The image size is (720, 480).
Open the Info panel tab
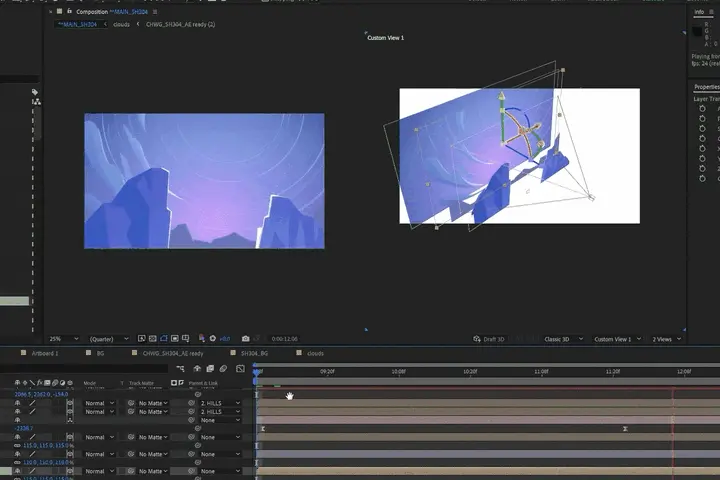click(699, 12)
